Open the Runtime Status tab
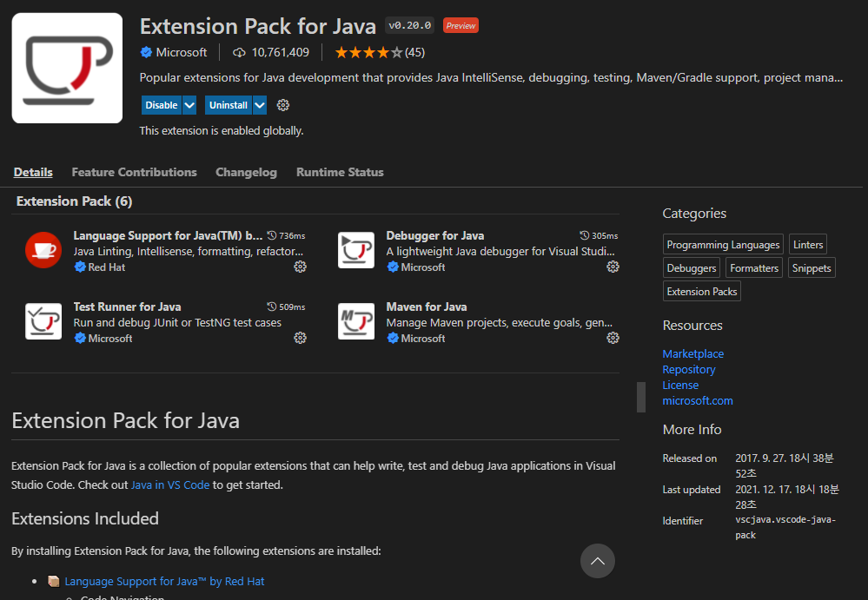Screen dimensions: 868x600 (340, 173)
